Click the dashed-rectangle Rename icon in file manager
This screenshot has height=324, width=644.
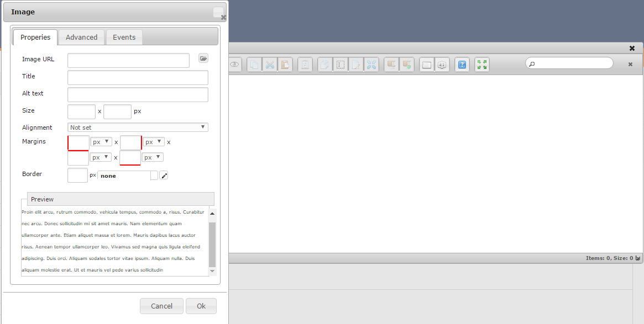(341, 65)
